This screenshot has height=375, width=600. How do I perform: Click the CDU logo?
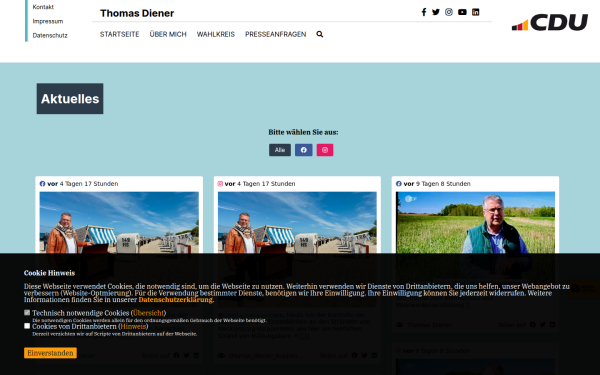point(550,22)
